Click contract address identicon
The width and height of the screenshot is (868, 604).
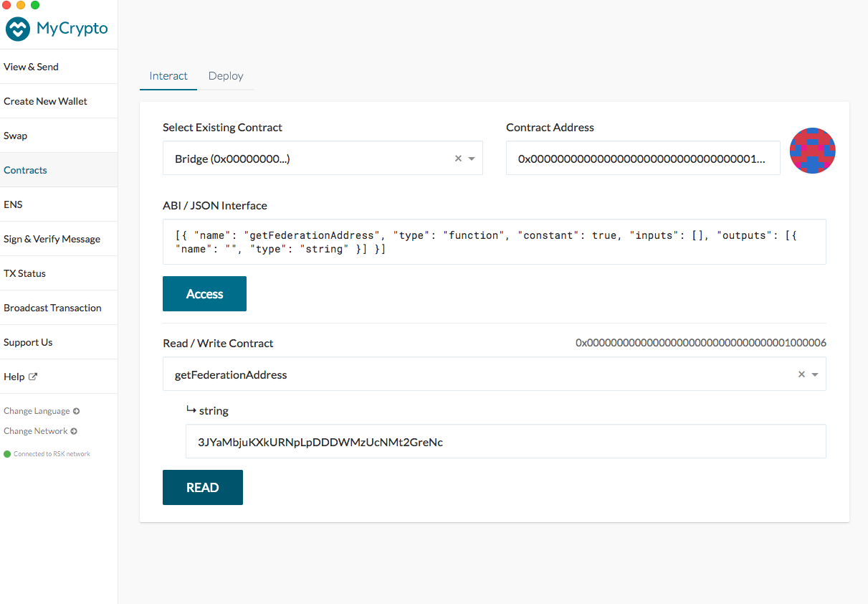(813, 151)
